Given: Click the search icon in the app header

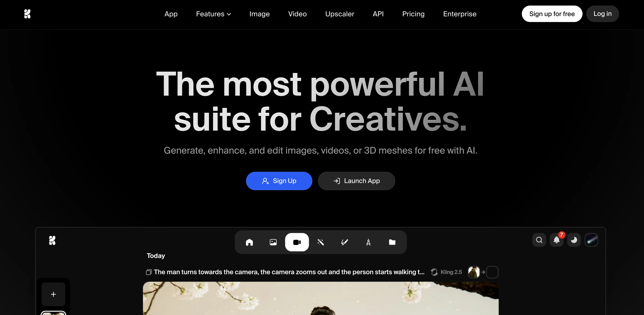Looking at the screenshot, I should click(x=539, y=240).
